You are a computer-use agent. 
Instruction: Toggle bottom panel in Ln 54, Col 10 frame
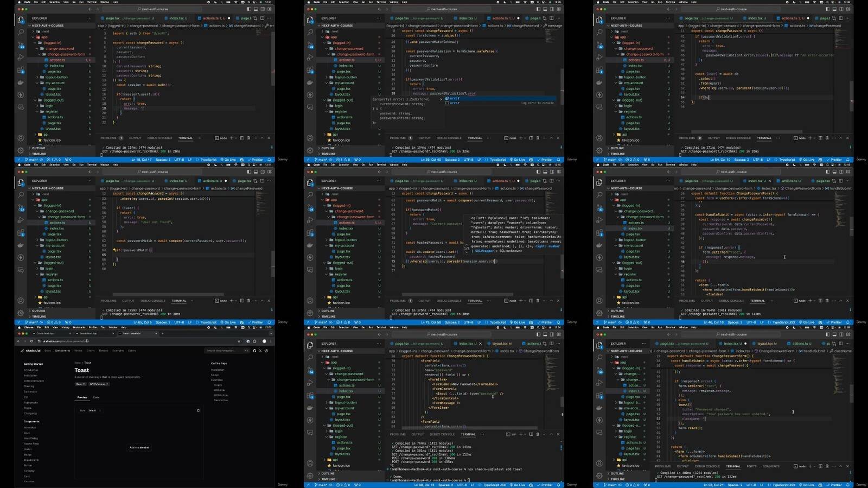(834, 9)
